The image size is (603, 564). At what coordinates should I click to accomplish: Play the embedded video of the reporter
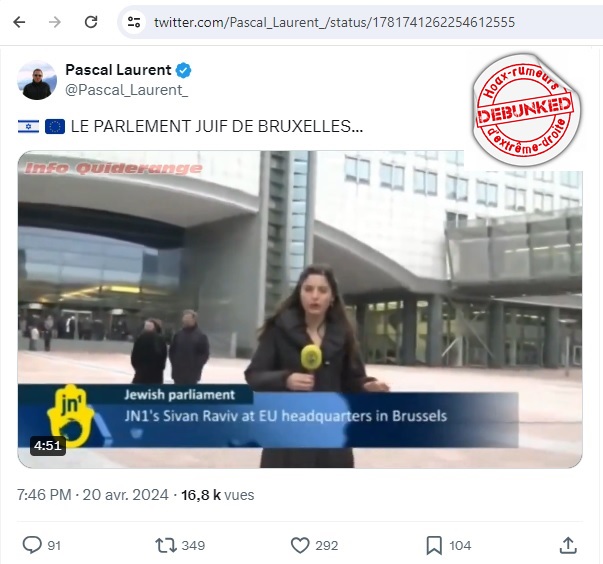tap(300, 309)
